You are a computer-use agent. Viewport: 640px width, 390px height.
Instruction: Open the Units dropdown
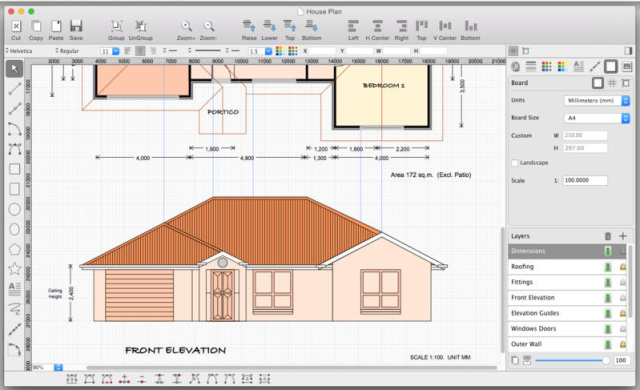pos(597,100)
